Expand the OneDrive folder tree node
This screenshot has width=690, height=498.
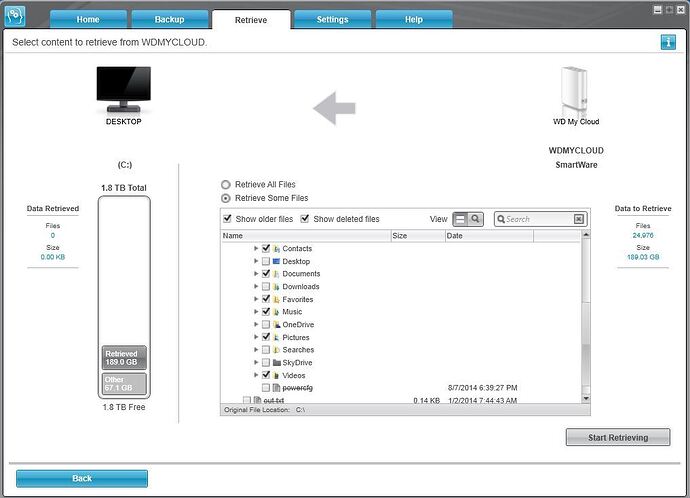pyautogui.click(x=256, y=324)
